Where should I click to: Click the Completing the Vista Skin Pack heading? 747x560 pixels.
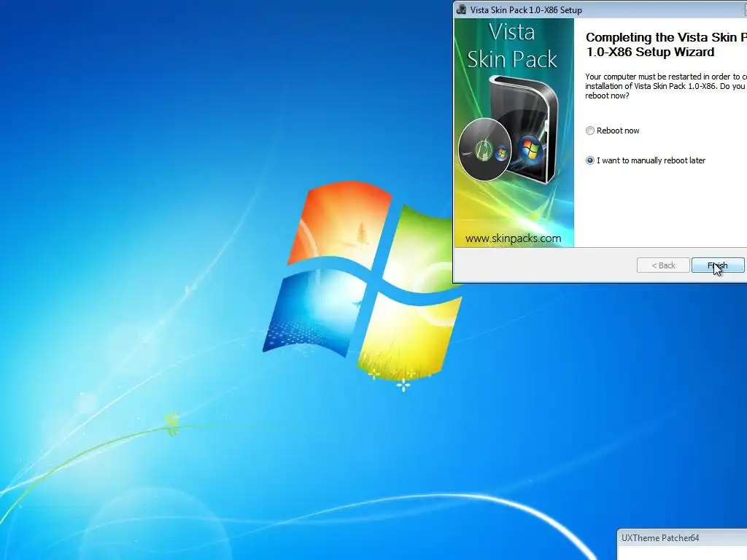point(666,44)
